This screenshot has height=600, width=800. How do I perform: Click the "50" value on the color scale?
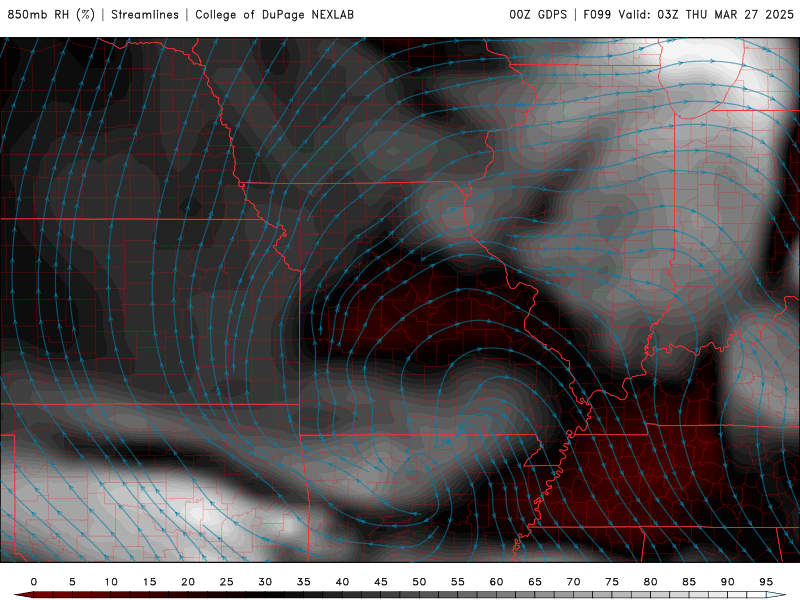tap(419, 582)
